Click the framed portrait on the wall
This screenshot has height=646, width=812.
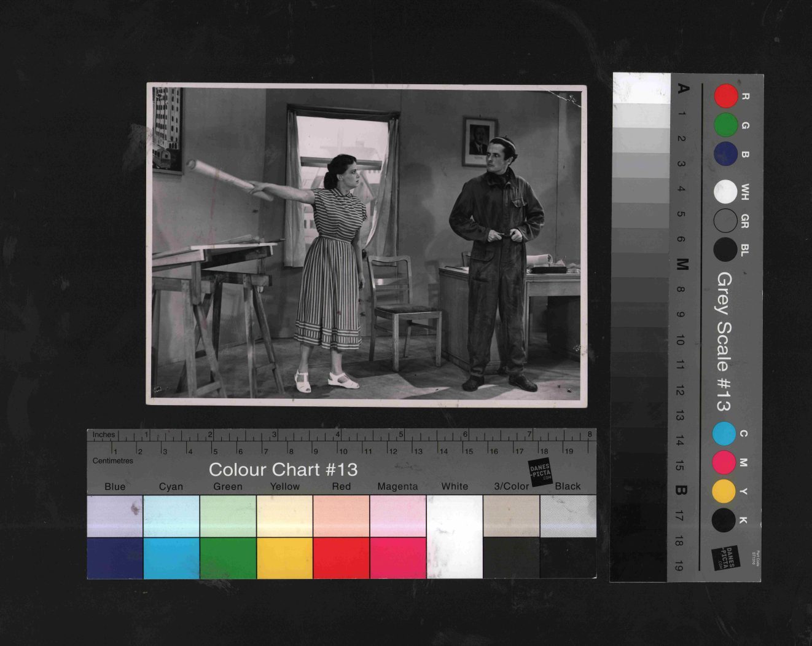[x=480, y=142]
